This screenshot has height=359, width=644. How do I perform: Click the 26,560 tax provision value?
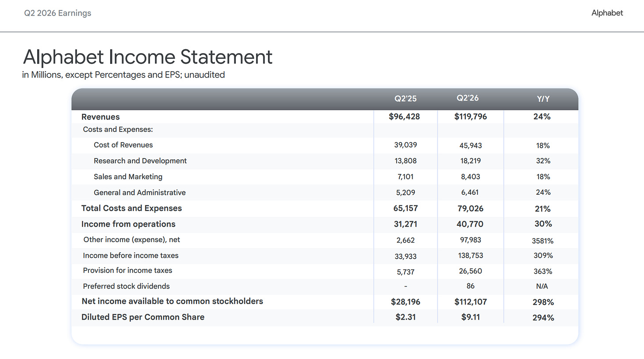tap(471, 271)
